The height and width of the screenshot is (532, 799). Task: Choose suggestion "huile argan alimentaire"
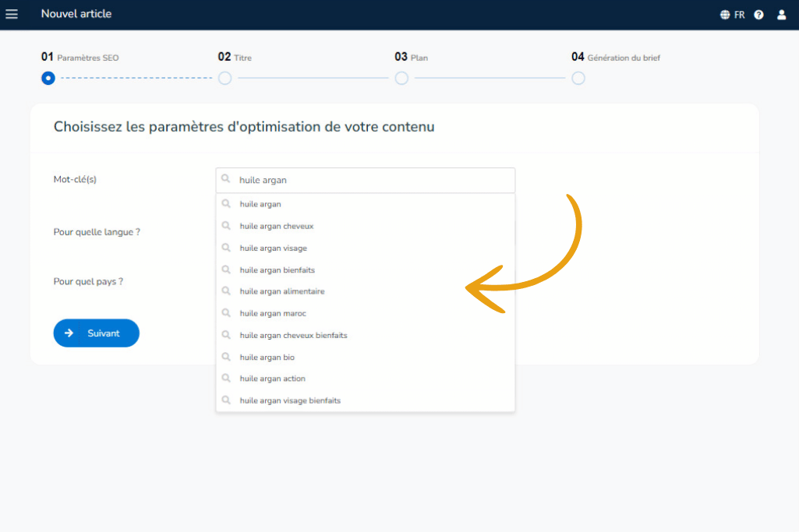click(366, 291)
